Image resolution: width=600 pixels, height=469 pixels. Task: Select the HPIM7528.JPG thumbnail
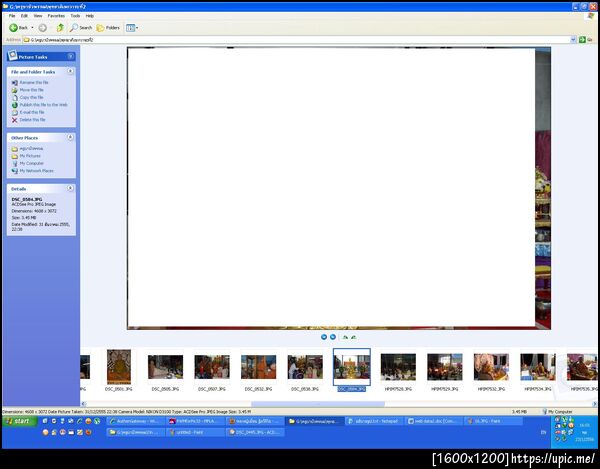(x=398, y=367)
